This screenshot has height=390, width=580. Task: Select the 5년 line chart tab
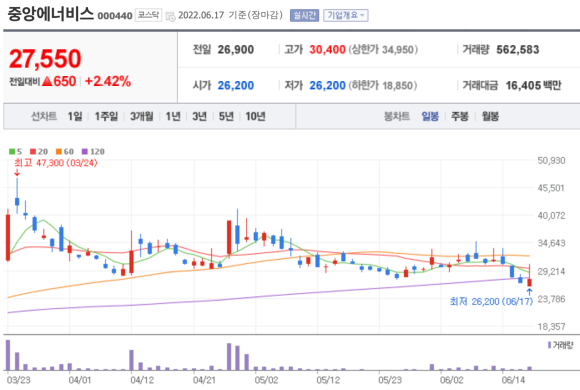point(226,117)
